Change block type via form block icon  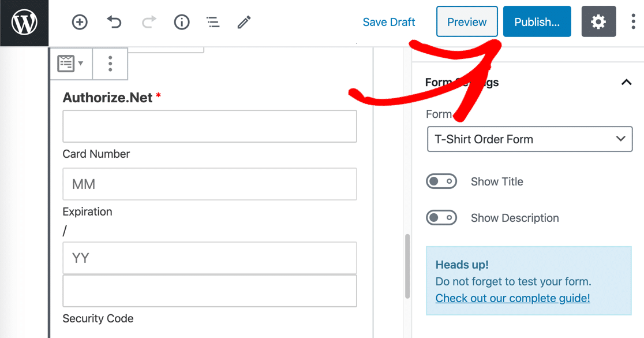70,64
